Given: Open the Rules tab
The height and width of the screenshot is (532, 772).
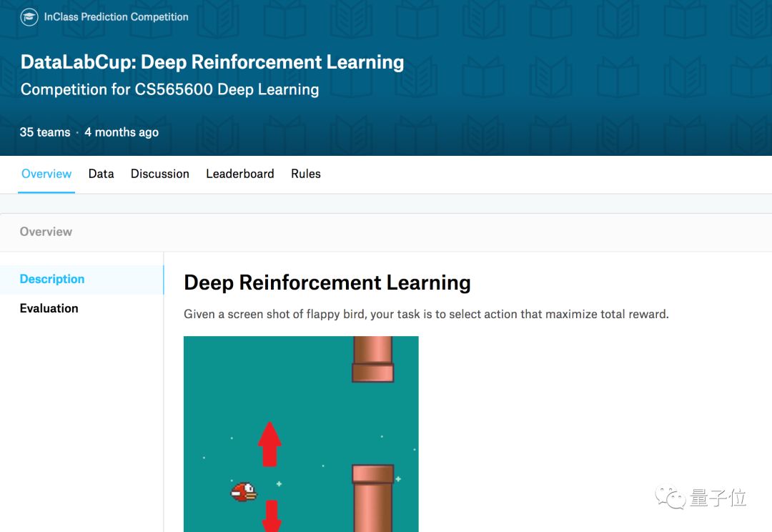Looking at the screenshot, I should point(306,174).
